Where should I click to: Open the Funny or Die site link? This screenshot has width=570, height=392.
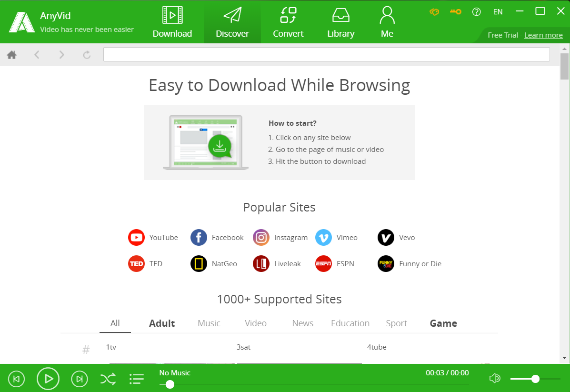[x=420, y=263]
